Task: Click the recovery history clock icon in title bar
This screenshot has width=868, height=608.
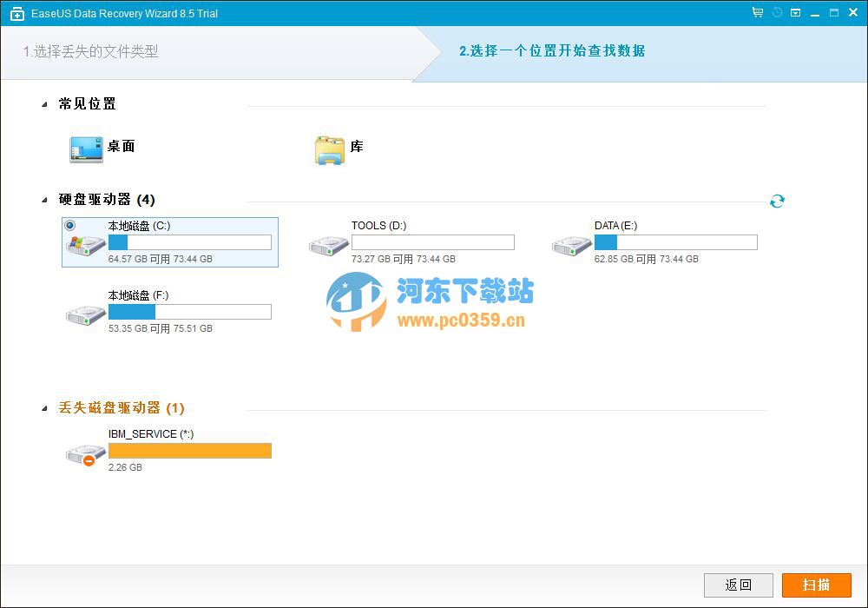Action: (777, 12)
